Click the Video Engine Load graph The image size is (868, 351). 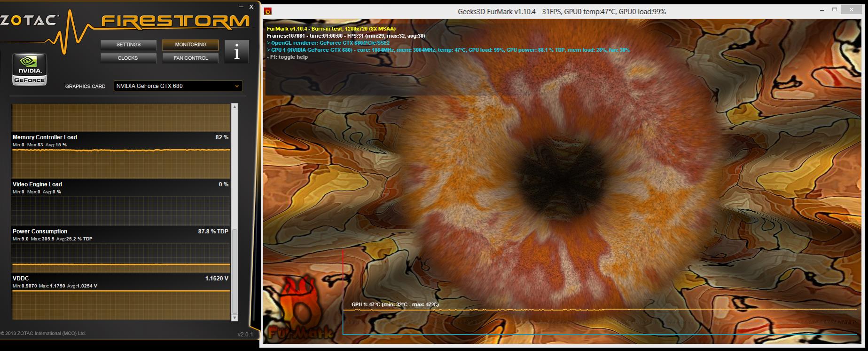point(121,210)
